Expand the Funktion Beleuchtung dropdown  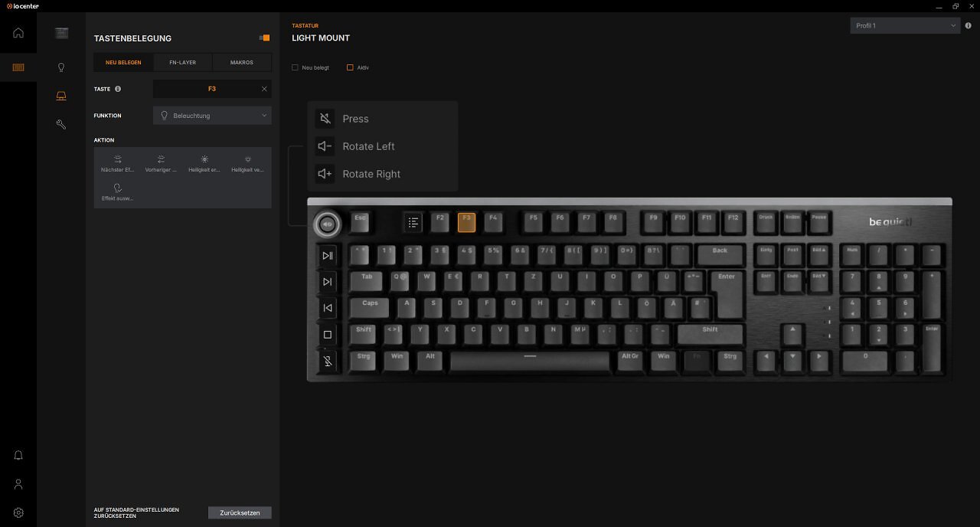tap(212, 116)
